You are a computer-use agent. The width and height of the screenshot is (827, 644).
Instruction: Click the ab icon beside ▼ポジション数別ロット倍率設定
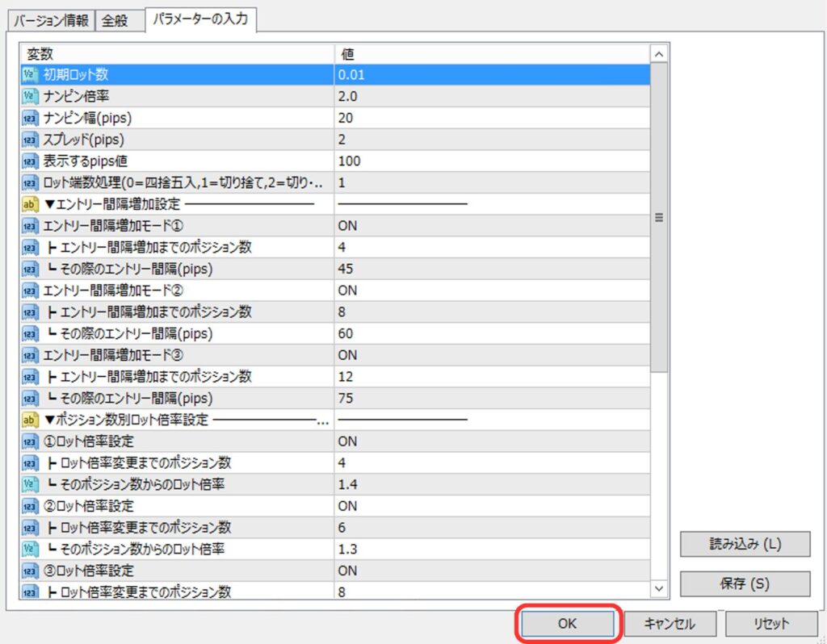click(x=30, y=420)
